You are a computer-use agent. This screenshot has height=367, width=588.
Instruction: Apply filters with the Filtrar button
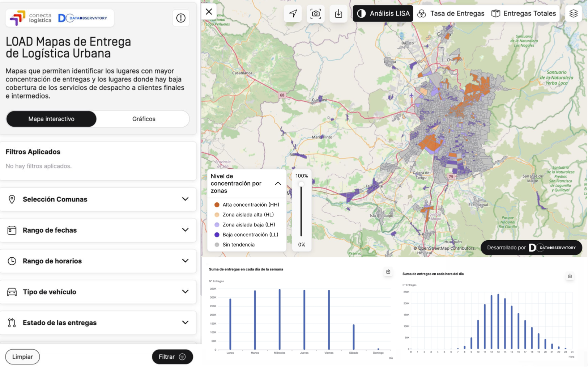click(172, 357)
